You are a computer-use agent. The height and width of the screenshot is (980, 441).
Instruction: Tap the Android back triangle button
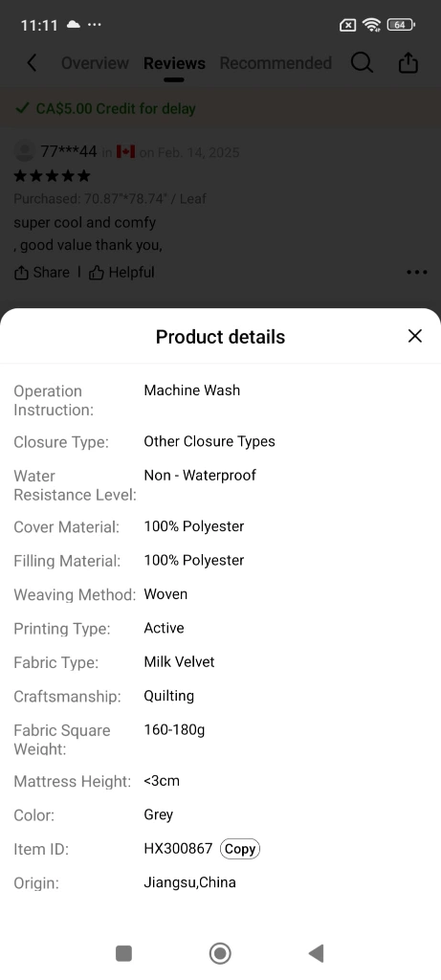[316, 953]
